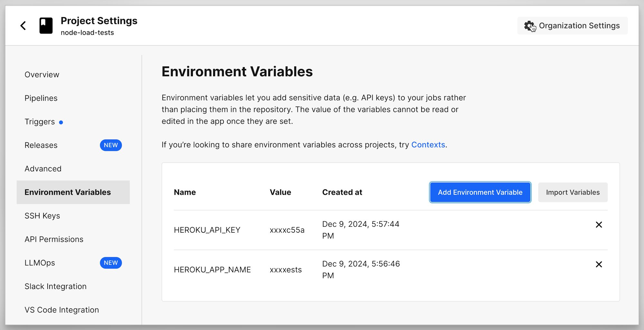Select Advanced in the sidebar
644x330 pixels.
(x=43, y=169)
